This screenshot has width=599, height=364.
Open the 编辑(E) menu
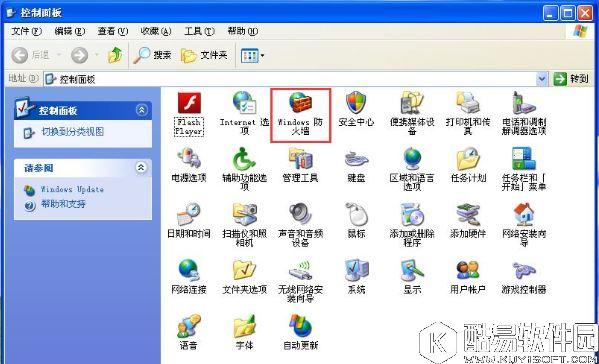[70, 31]
